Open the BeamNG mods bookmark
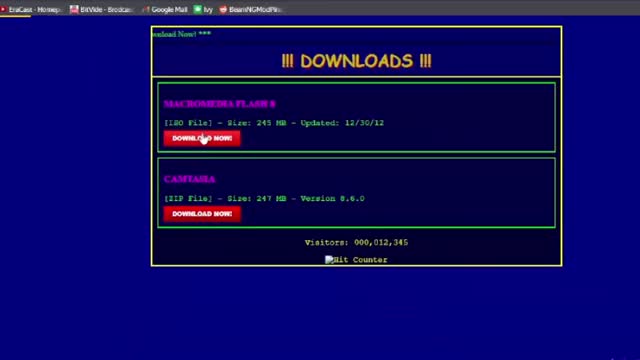 [251, 9]
